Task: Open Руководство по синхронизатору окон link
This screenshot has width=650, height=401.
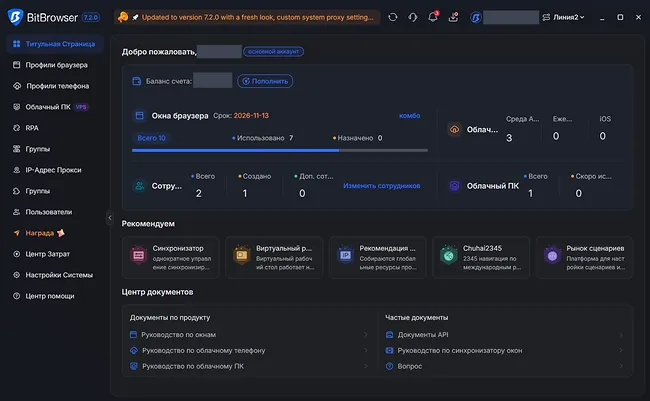Action: tap(460, 350)
